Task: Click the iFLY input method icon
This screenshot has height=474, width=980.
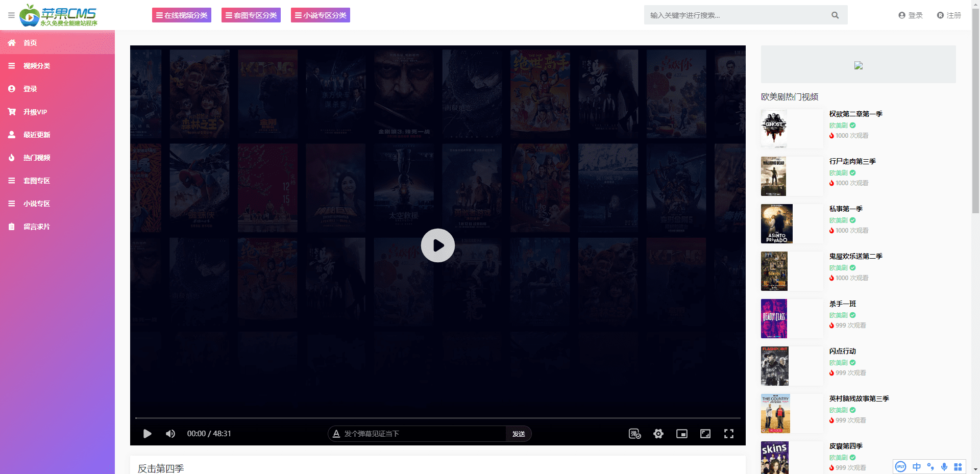Action: [x=901, y=466]
